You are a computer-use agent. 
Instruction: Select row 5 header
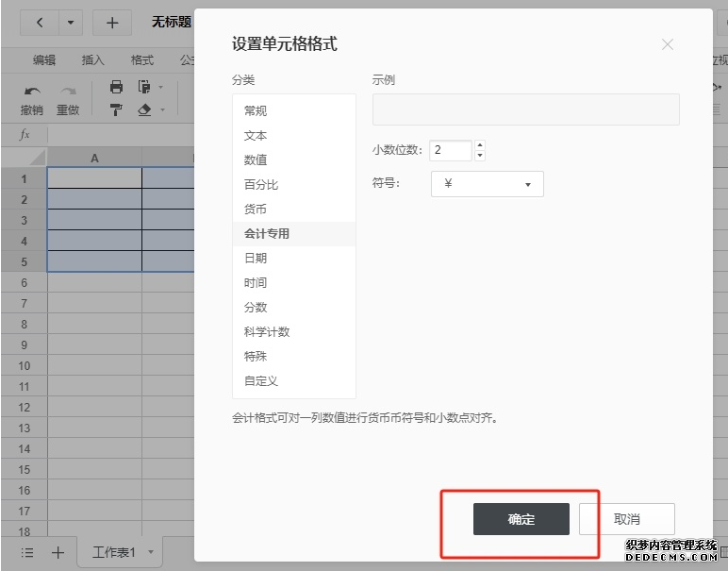click(25, 261)
